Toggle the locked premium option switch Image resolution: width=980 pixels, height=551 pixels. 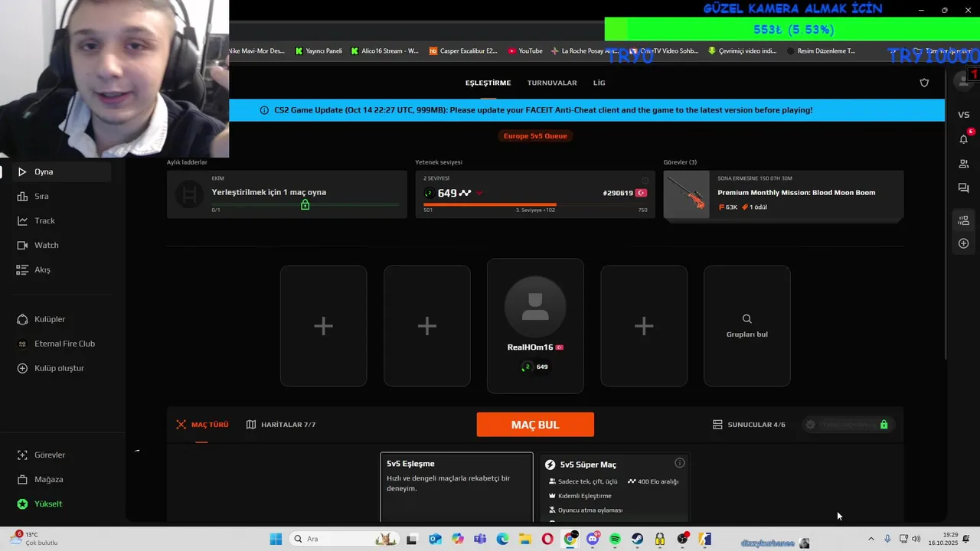click(848, 424)
